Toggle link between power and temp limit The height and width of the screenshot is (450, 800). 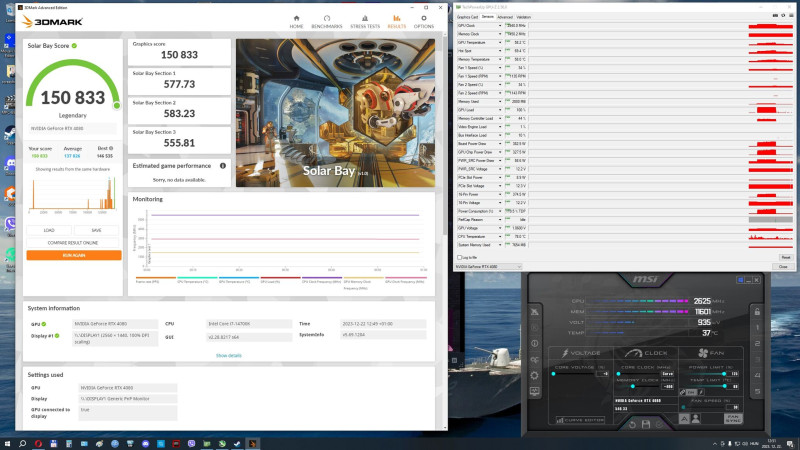[x=683, y=392]
